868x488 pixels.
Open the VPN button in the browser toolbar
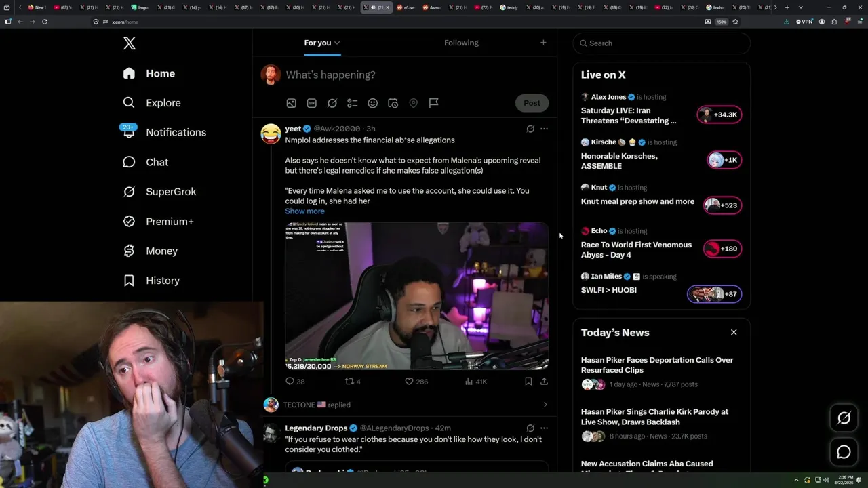click(804, 22)
